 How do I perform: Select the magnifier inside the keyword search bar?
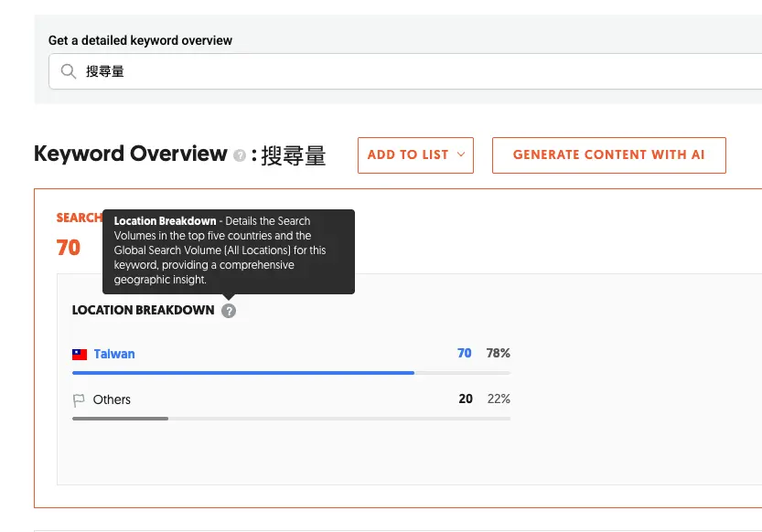[69, 70]
